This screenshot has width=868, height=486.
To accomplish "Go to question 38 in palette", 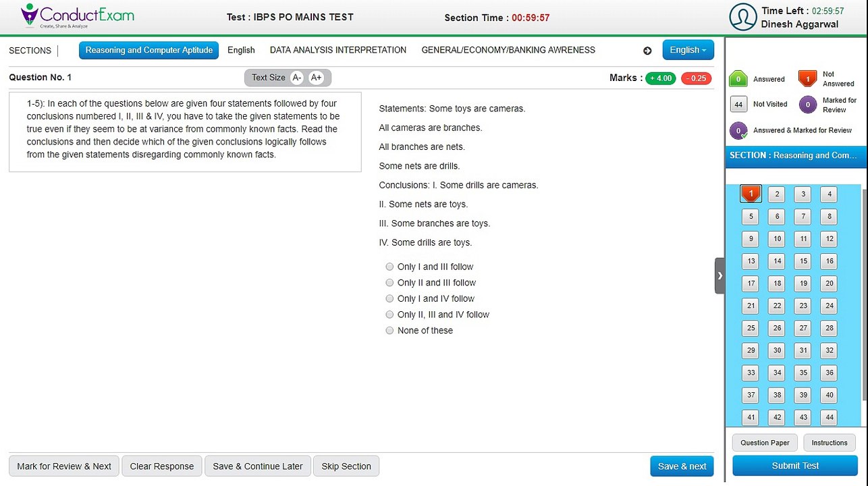I will [x=777, y=395].
